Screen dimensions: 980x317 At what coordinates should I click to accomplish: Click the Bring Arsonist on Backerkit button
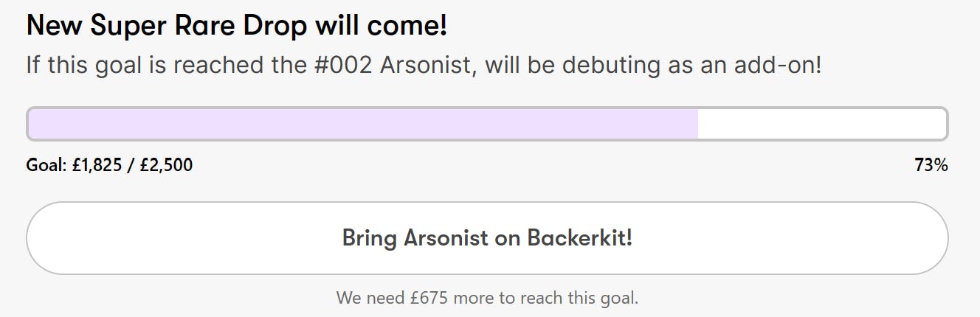(487, 238)
